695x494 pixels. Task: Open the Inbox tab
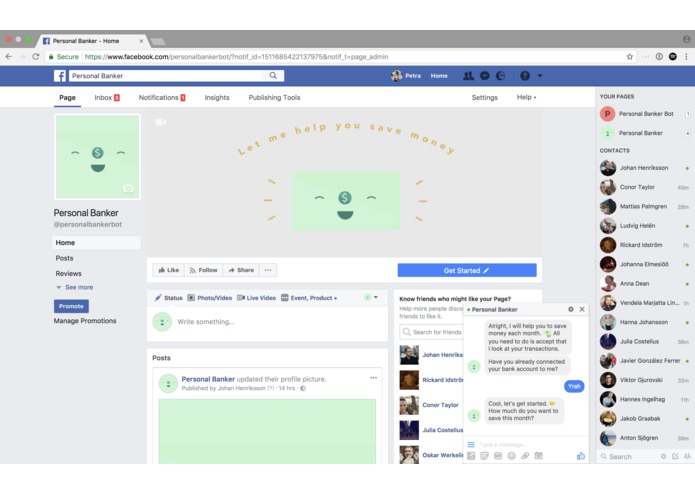[107, 97]
